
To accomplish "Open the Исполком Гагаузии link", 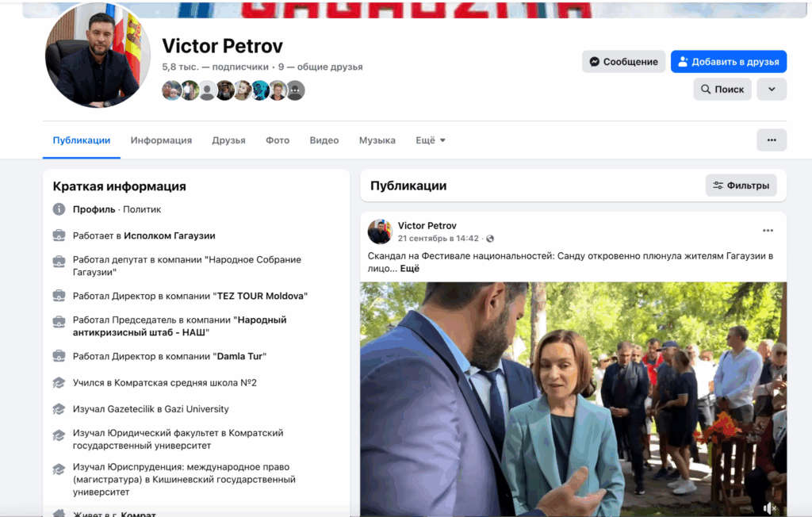I will pos(170,236).
